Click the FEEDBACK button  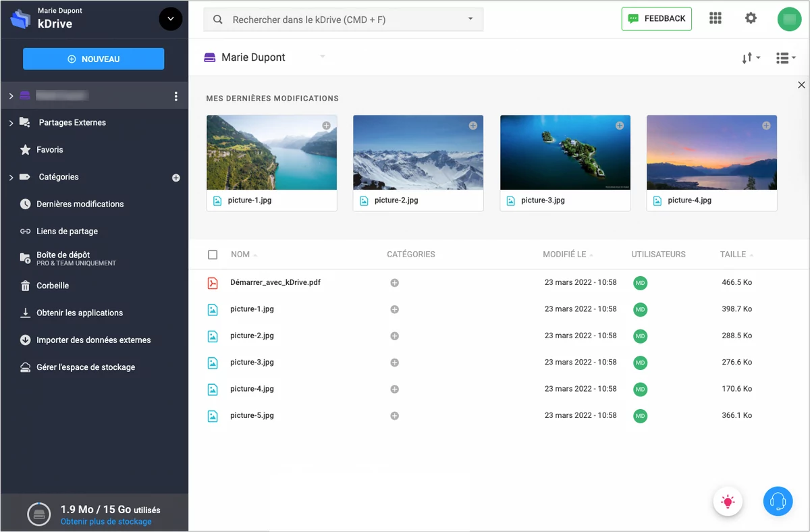(657, 19)
